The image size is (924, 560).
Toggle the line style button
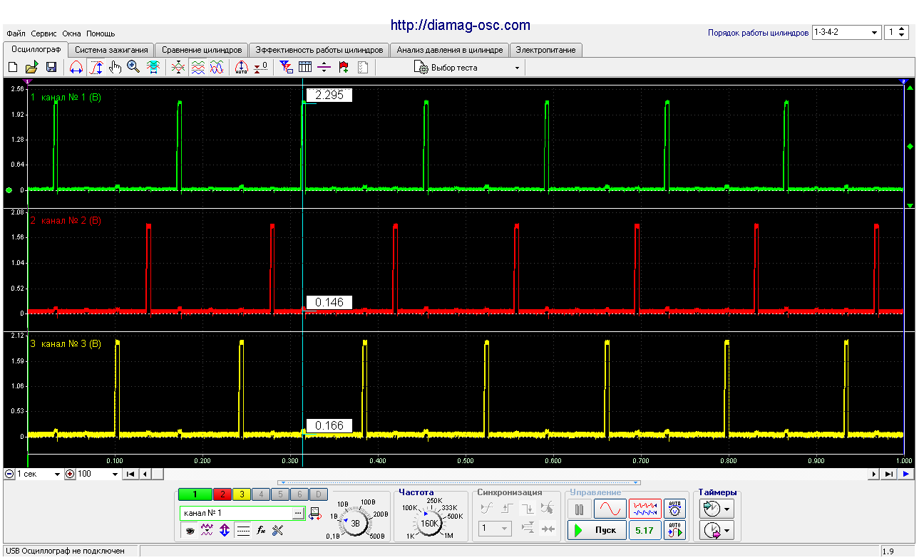coord(242,530)
